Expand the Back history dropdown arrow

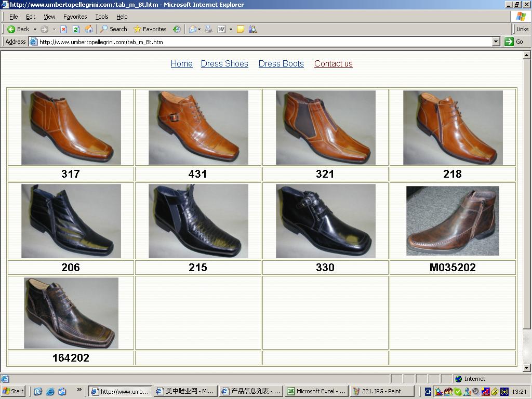point(35,29)
